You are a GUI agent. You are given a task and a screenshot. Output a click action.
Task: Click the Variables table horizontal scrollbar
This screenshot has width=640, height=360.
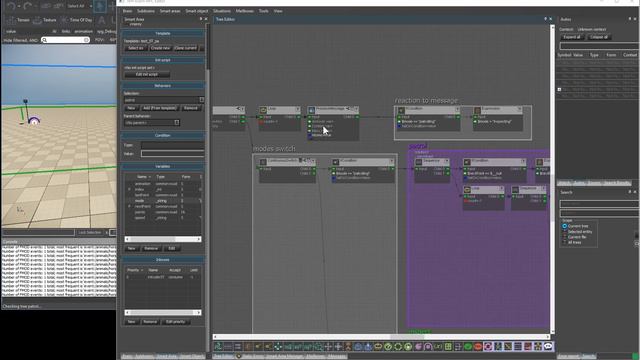162,239
